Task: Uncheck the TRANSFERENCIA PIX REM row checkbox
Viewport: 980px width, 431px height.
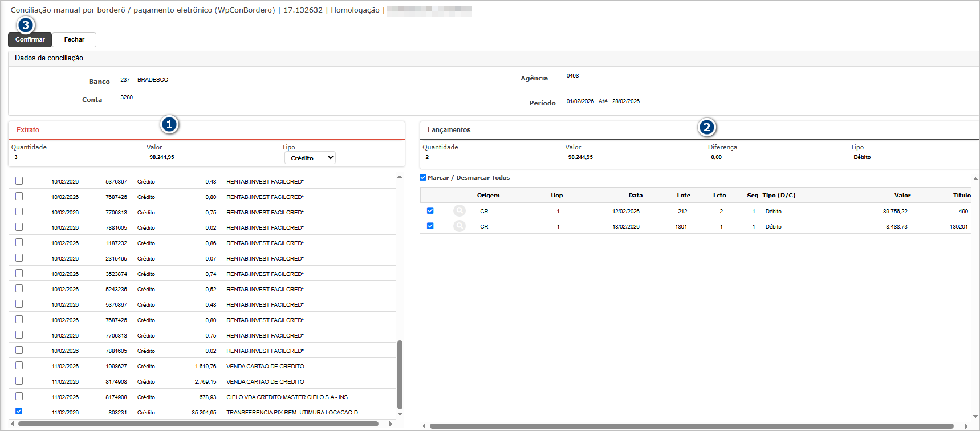Action: (19, 411)
